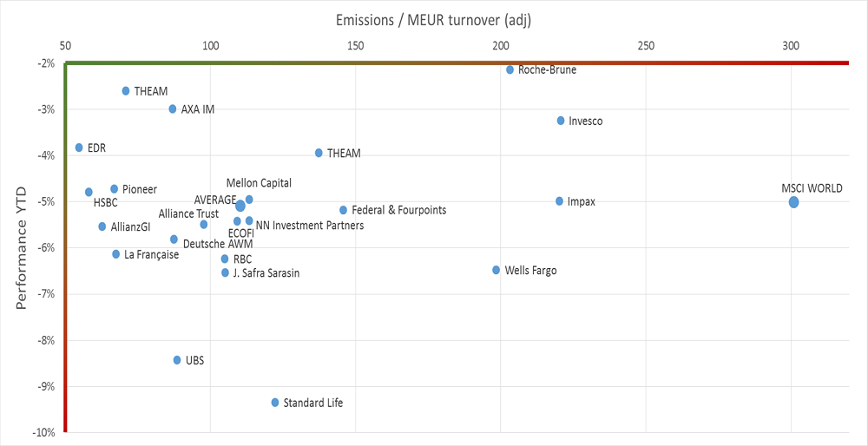
Task: Click the NN Investment Partners data point
Action: click(x=249, y=220)
